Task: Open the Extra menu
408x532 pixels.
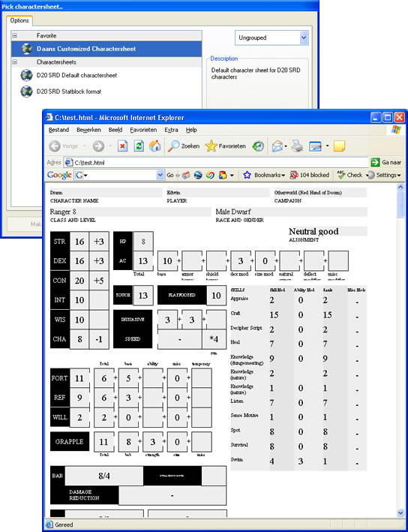Action: tap(171, 130)
